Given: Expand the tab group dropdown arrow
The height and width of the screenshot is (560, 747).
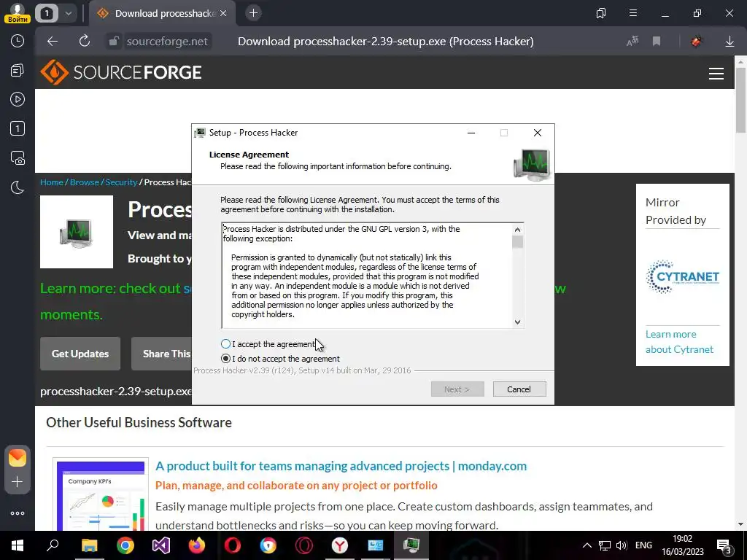Looking at the screenshot, I should [x=68, y=13].
